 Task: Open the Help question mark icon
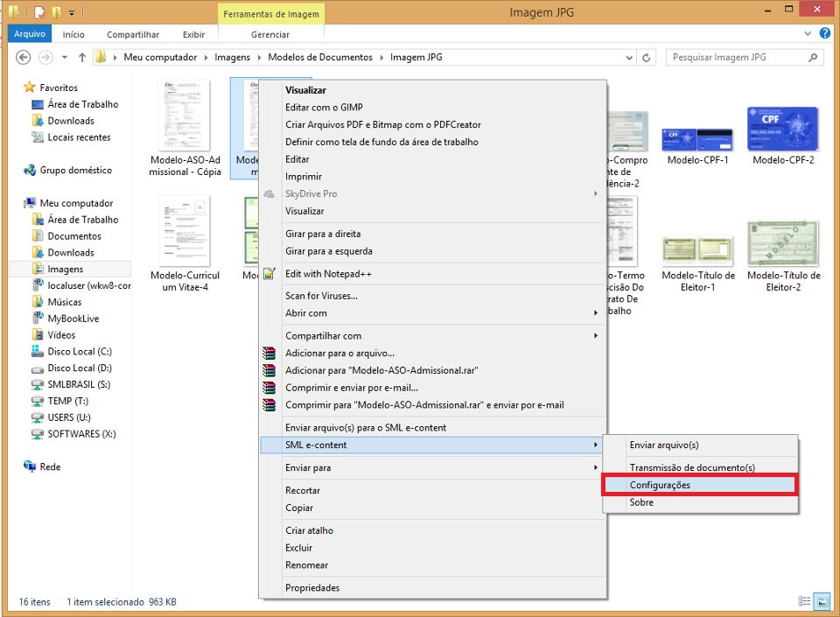(825, 34)
